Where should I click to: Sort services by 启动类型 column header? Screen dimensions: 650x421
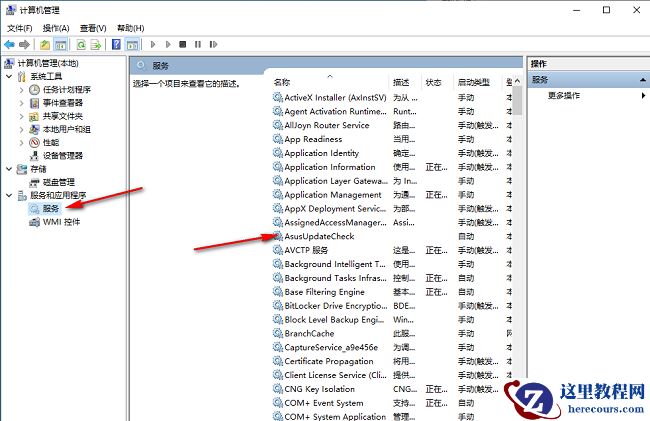click(x=478, y=82)
